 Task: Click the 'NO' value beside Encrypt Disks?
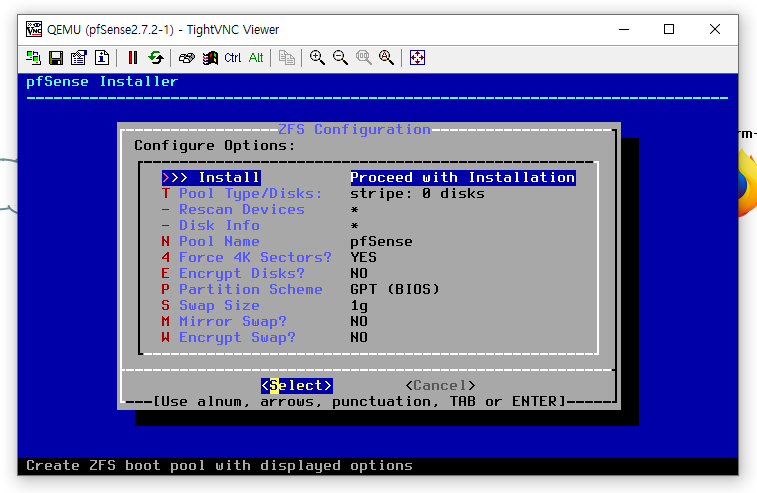(359, 273)
